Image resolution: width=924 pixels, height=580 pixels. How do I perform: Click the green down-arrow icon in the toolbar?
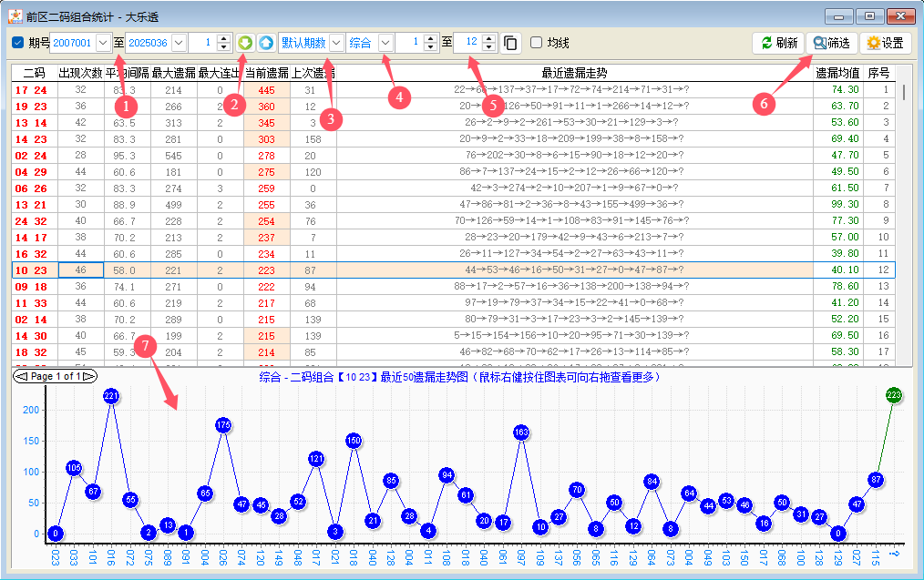point(245,43)
